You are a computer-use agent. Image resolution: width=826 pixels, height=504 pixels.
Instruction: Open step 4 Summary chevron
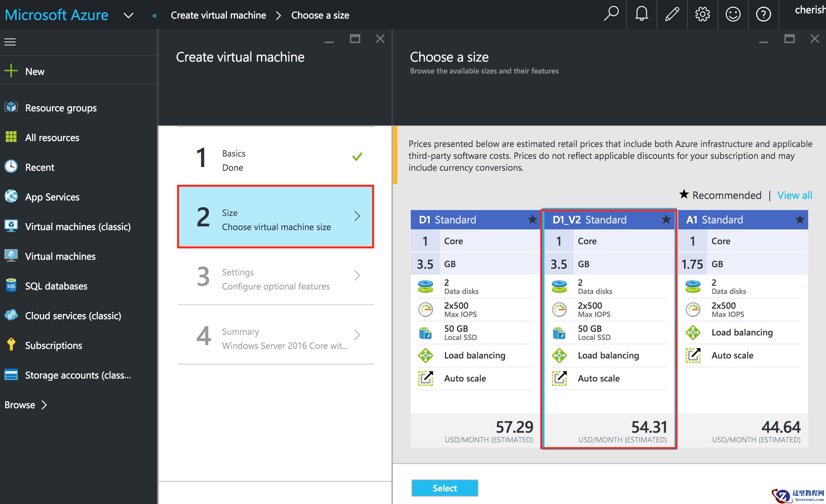(357, 335)
